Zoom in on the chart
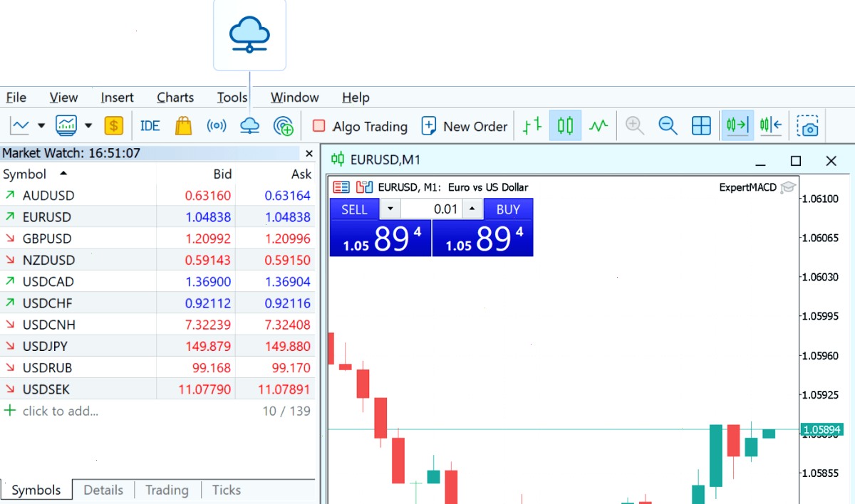Image resolution: width=855 pixels, height=504 pixels. click(634, 126)
